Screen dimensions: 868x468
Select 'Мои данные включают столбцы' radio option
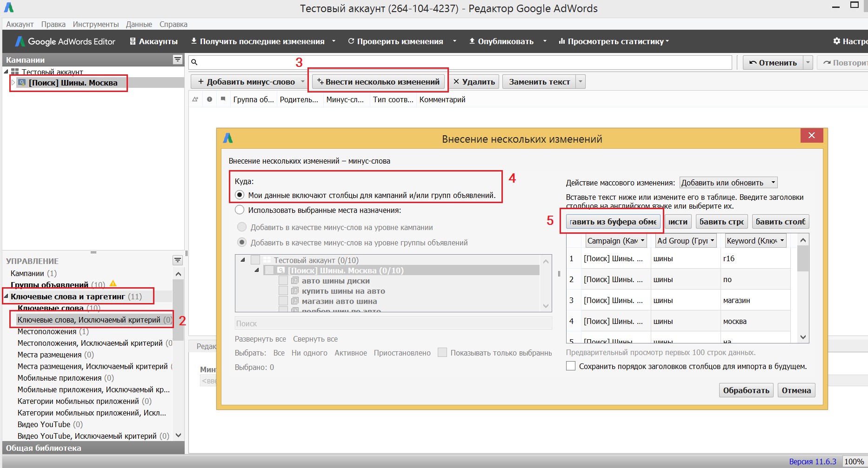(x=240, y=195)
